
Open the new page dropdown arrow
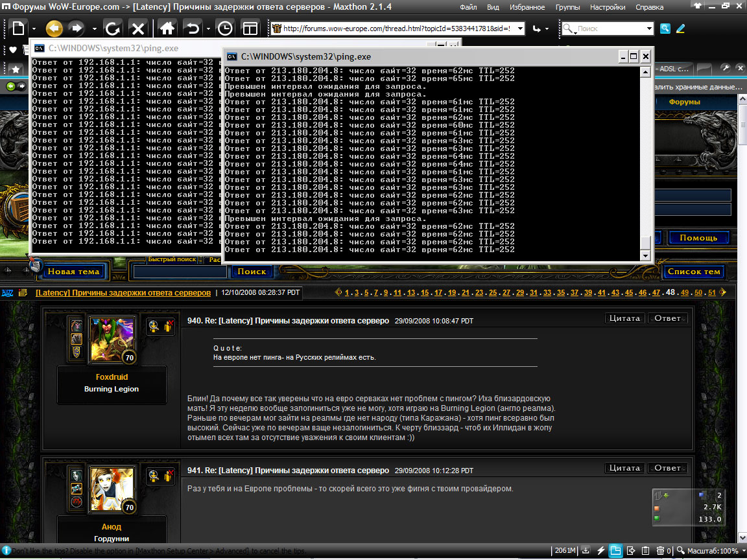(x=33, y=29)
